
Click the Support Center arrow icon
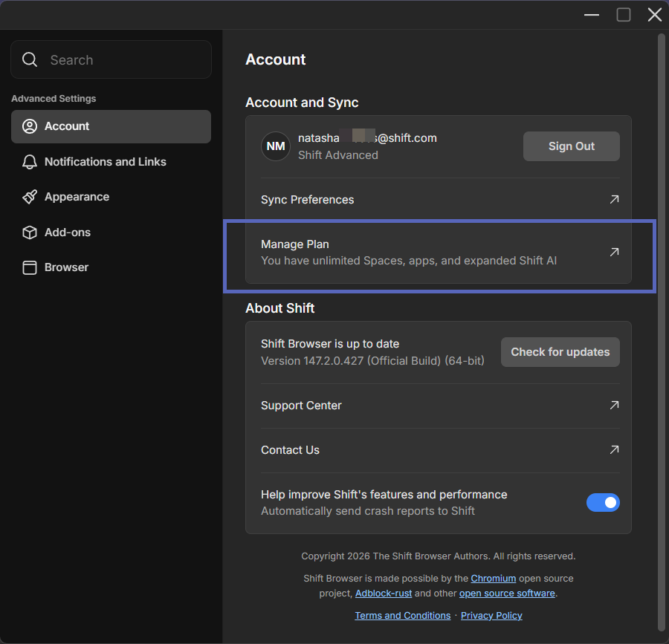tap(615, 405)
